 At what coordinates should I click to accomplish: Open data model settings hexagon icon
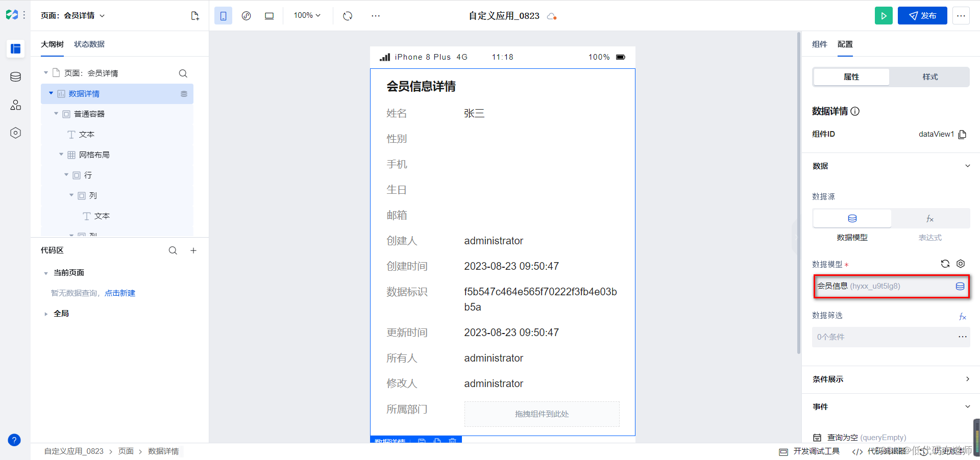[x=961, y=264]
